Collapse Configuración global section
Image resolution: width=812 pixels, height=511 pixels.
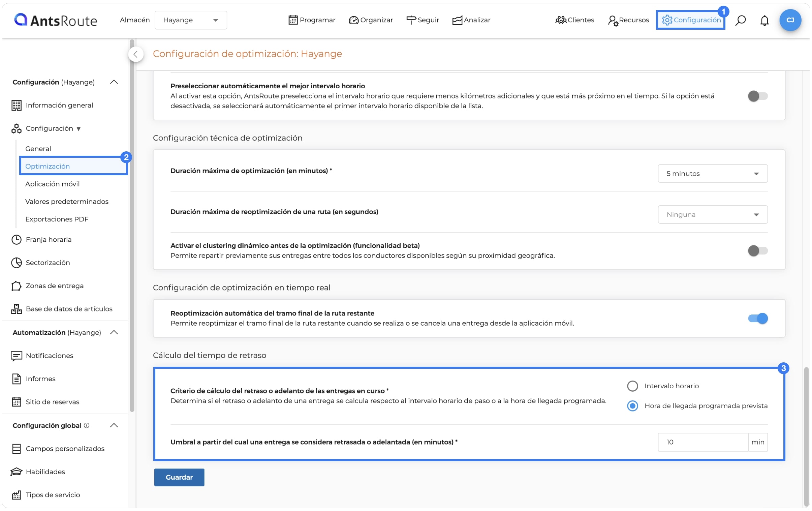click(114, 426)
